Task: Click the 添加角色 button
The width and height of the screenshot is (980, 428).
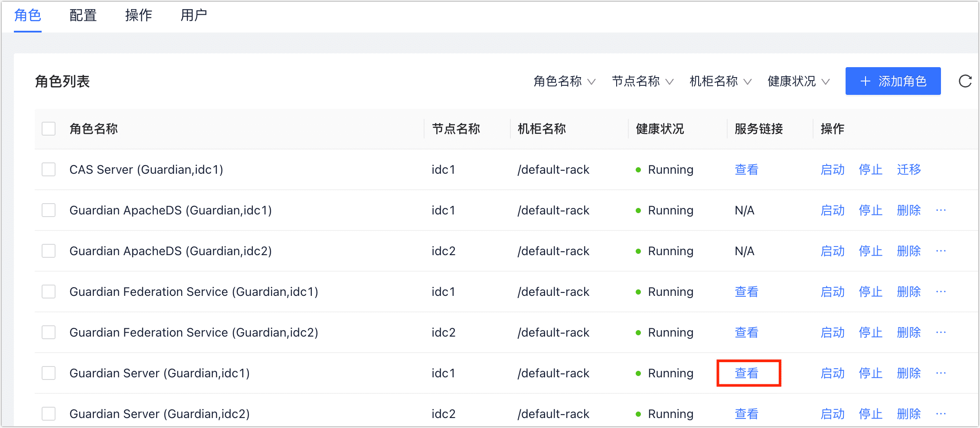Action: point(893,81)
